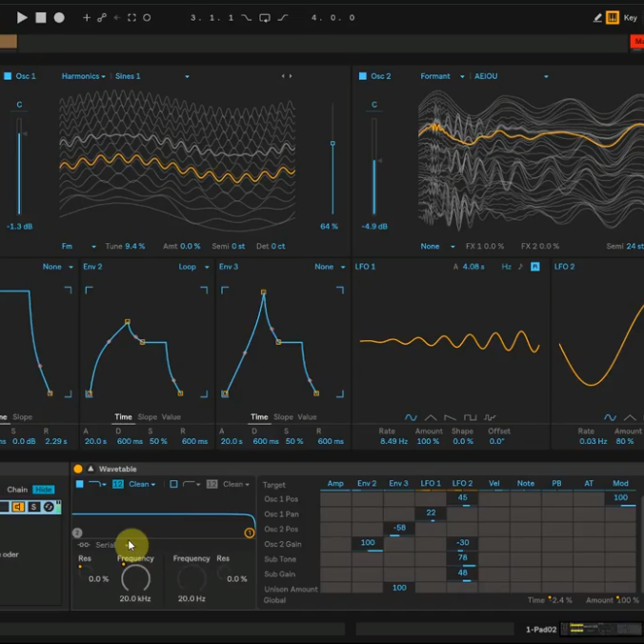Select LFO 2 triangle waveform icon
This screenshot has height=644, width=644.
(x=630, y=417)
